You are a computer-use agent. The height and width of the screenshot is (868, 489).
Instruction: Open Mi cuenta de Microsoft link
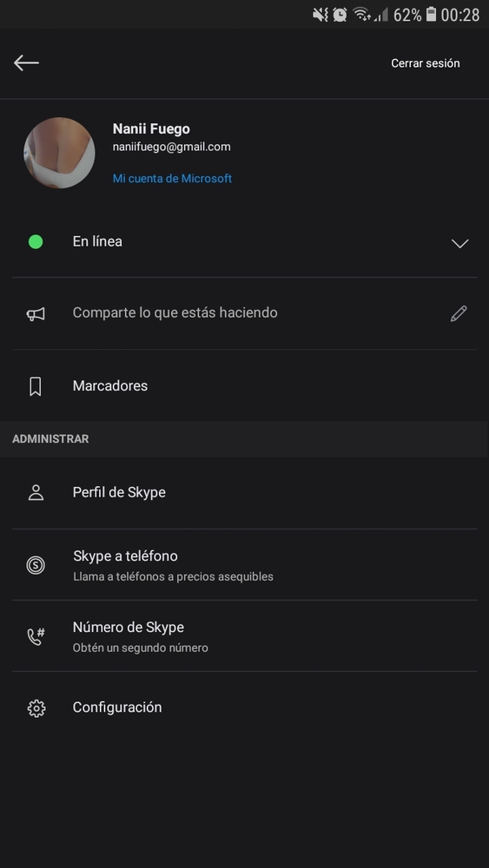click(x=172, y=178)
